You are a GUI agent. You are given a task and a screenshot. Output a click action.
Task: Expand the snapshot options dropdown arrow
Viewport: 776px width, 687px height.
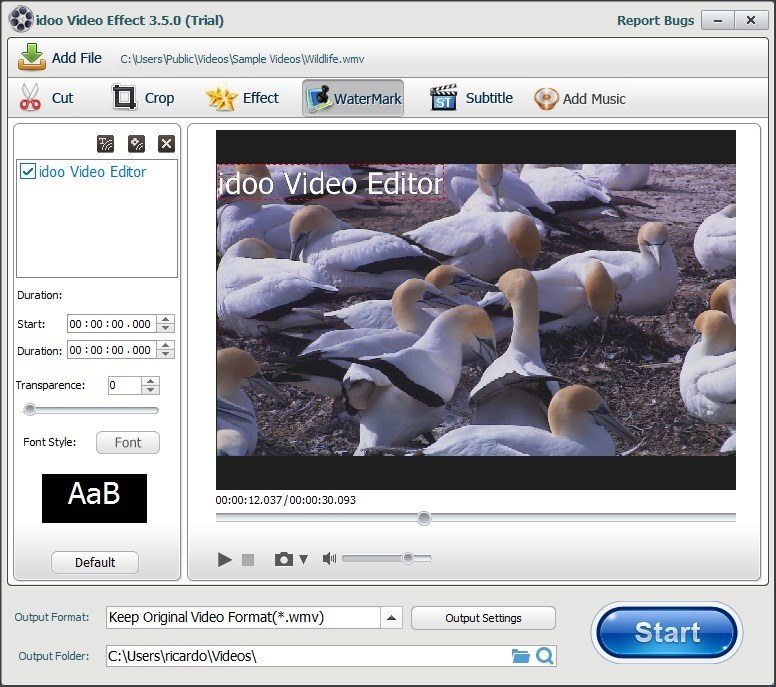[x=303, y=559]
